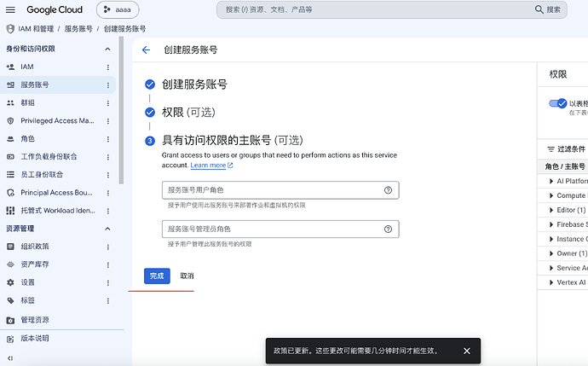Open more options for 资产库存 row
Viewport: 588px width, 366px height.
[x=108, y=265]
